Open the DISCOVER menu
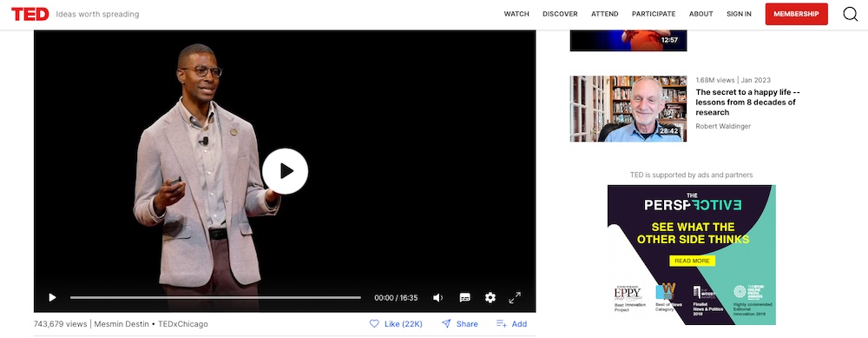The image size is (868, 338). tap(560, 14)
